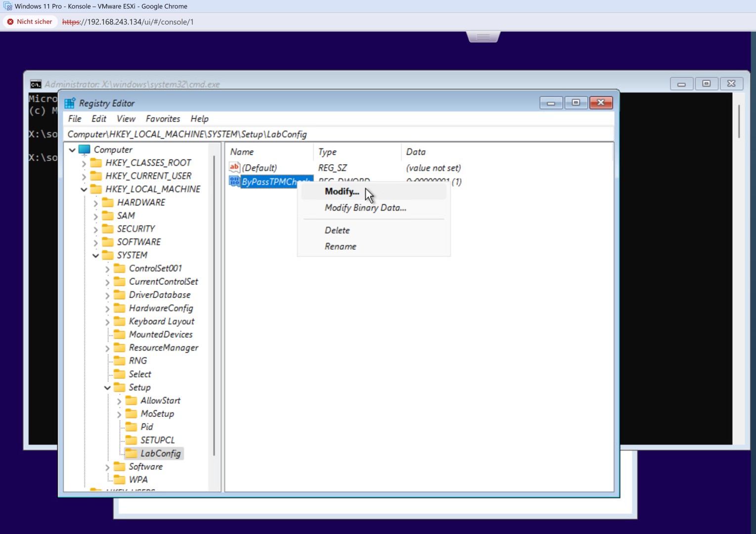Click the Pid folder icon

coord(132,427)
